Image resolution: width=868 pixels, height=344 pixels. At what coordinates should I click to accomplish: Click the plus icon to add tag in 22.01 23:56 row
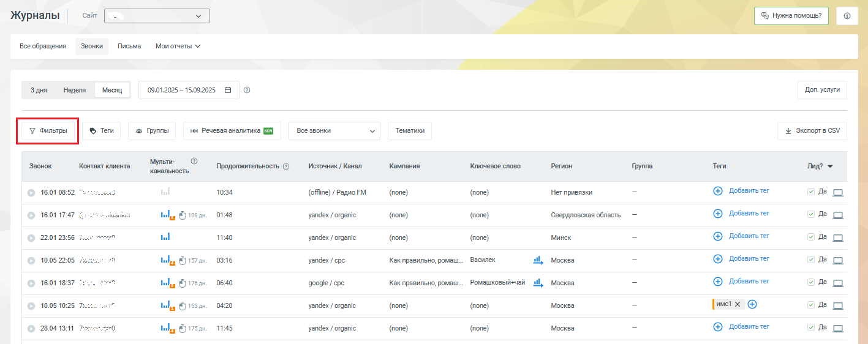pyautogui.click(x=719, y=236)
